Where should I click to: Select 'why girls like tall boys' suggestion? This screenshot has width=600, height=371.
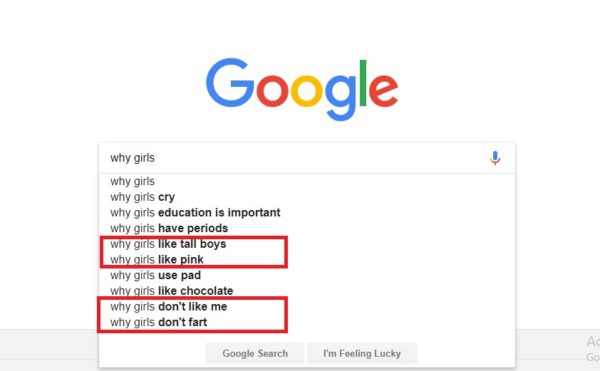[307, 244]
